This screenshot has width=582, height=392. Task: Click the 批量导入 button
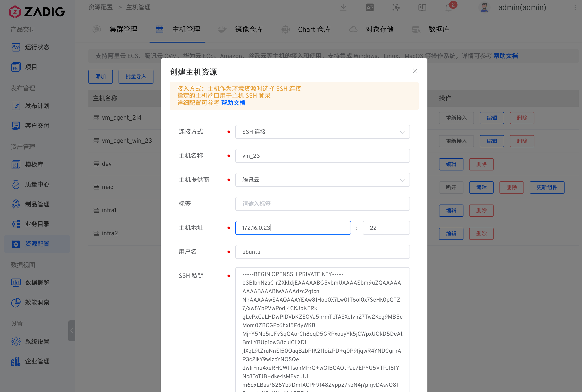click(x=136, y=76)
